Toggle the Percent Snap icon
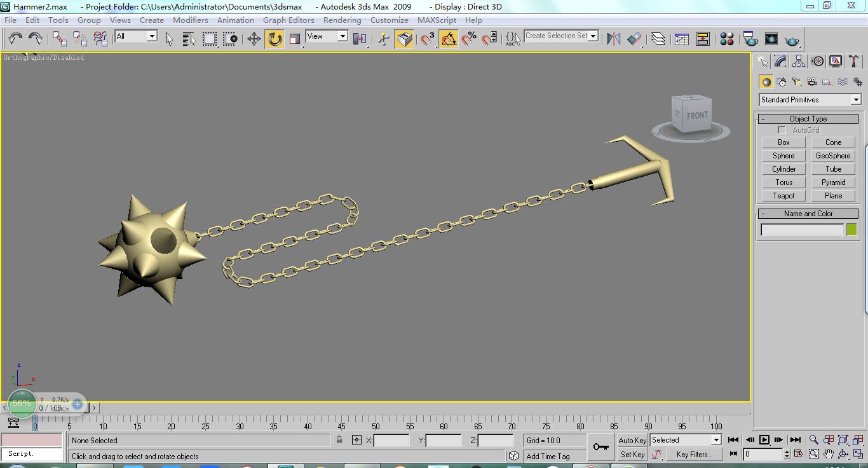 click(469, 39)
